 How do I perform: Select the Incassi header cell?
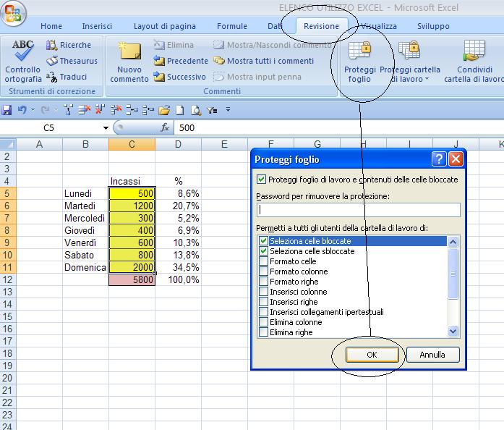click(132, 181)
